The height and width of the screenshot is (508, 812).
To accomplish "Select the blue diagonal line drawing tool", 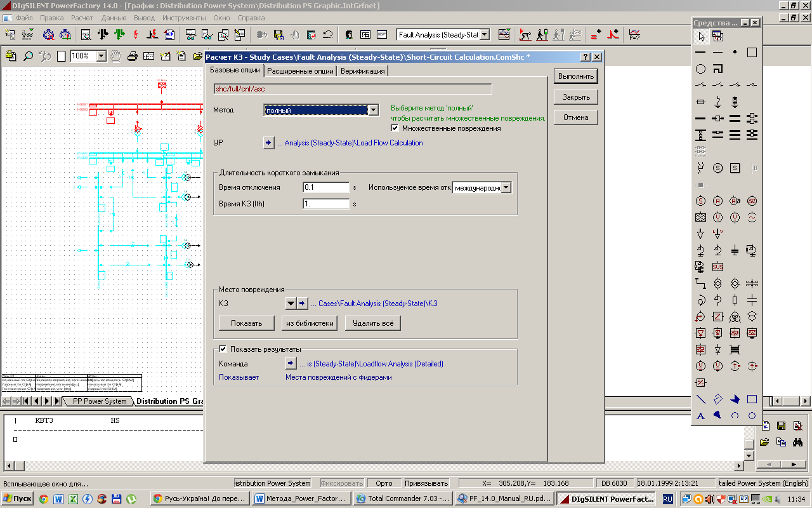I will pos(701,399).
